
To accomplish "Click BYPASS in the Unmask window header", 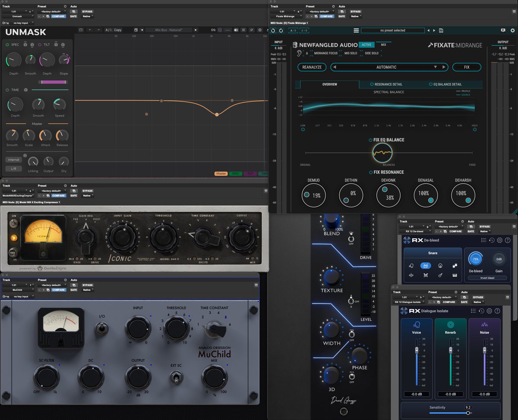I will pyautogui.click(x=88, y=12).
